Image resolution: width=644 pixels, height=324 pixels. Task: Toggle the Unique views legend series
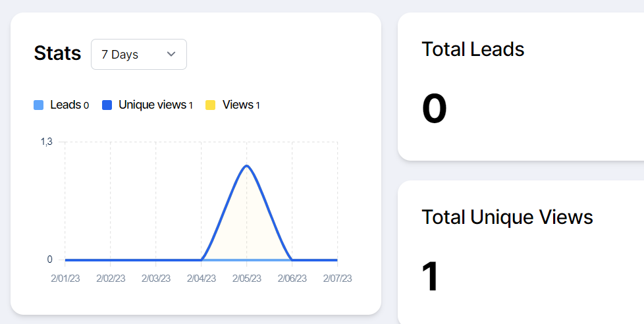pyautogui.click(x=148, y=105)
